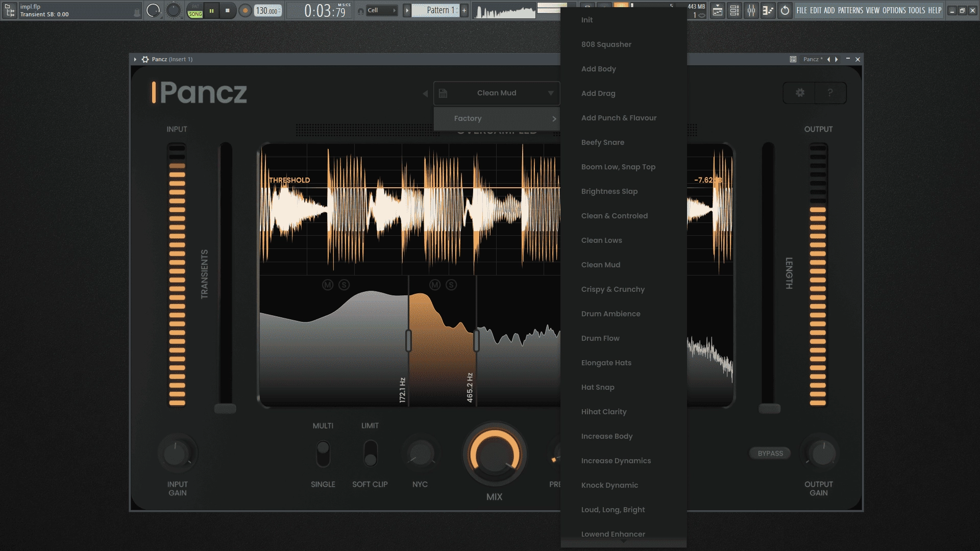Screen dimensions: 980x551
Task: Expand the Factory preset submenu
Action: (x=497, y=118)
